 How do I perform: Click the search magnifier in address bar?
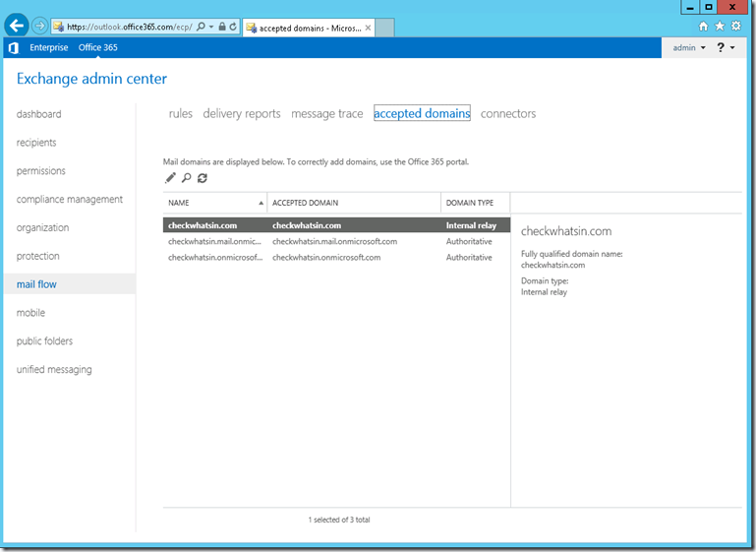(x=201, y=27)
